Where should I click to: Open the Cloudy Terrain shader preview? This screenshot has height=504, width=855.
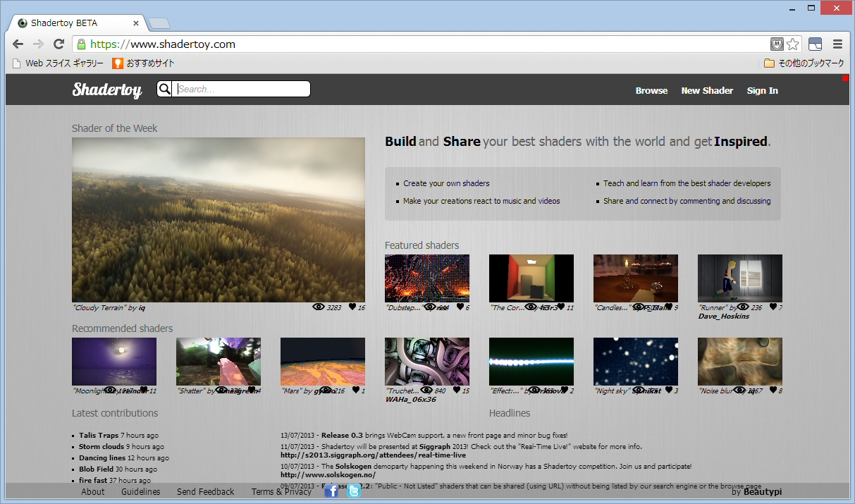point(219,220)
